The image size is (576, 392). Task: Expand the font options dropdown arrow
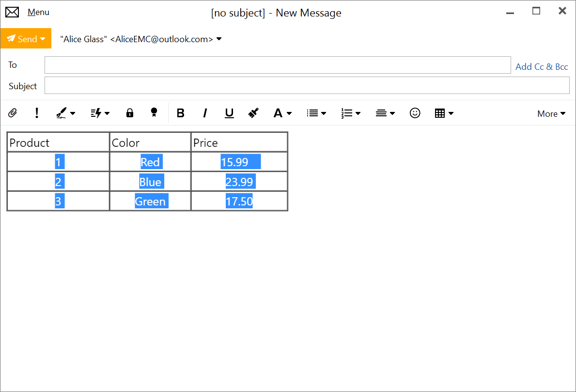point(289,113)
